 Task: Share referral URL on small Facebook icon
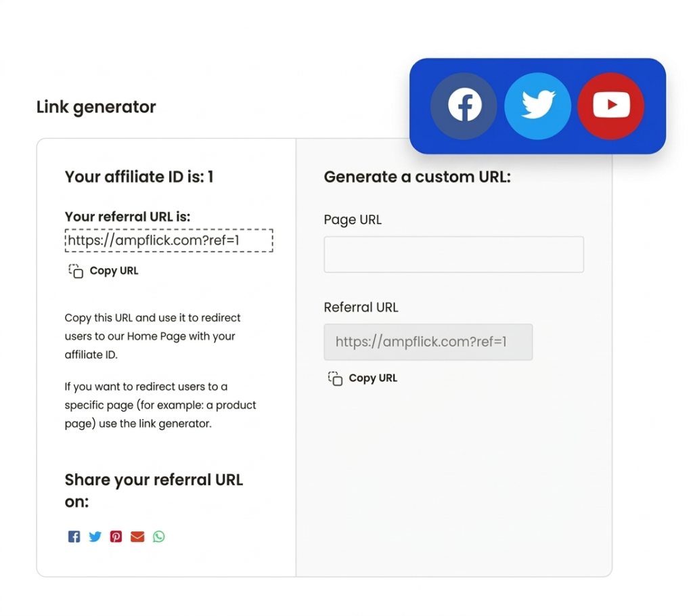point(74,537)
